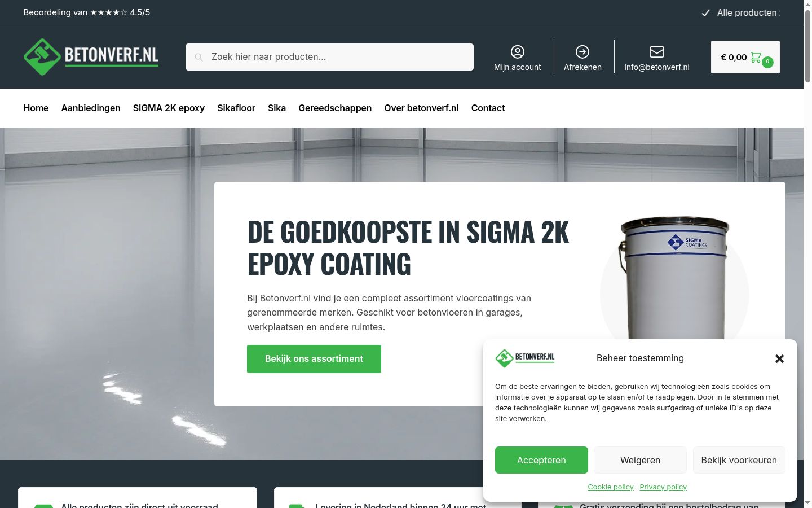Image resolution: width=812 pixels, height=508 pixels.
Task: Click the Sigma Coatings paint bucket image
Action: tap(674, 278)
